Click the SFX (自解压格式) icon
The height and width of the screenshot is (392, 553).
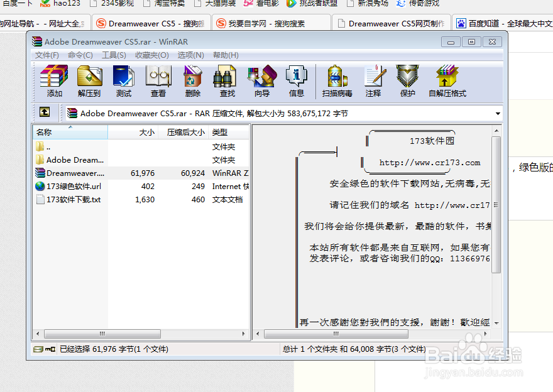point(447,81)
